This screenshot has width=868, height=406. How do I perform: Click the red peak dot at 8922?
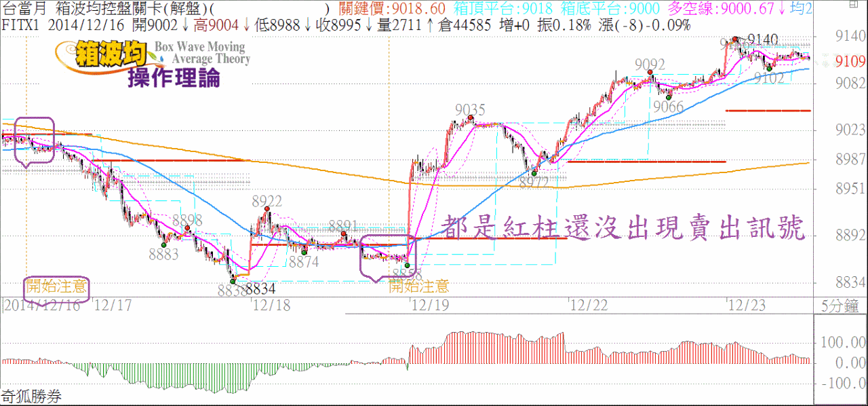tap(268, 208)
